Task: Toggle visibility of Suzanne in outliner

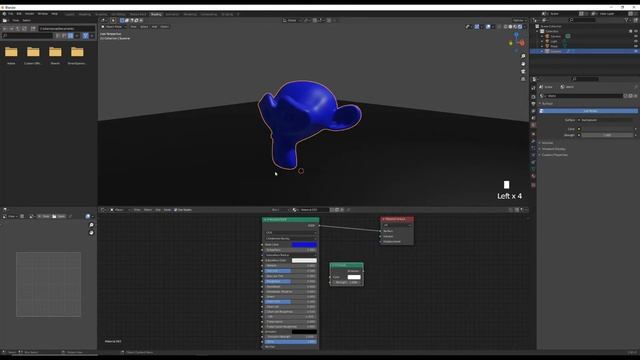Action: coord(636,51)
